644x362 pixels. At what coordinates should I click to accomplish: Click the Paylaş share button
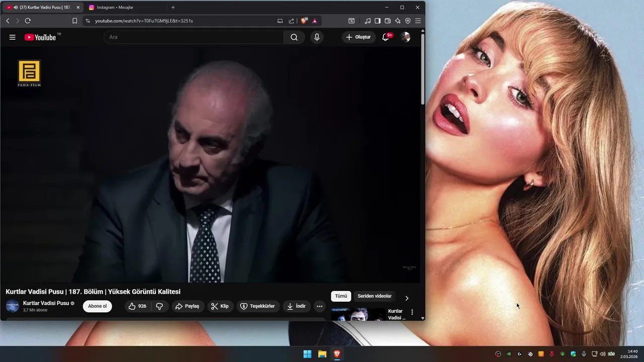coord(187,306)
